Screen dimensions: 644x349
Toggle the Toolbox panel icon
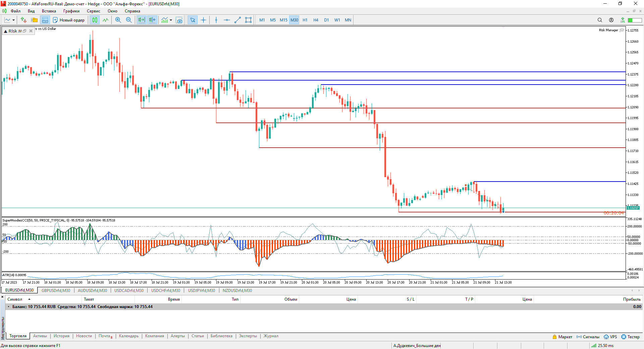pos(45,20)
